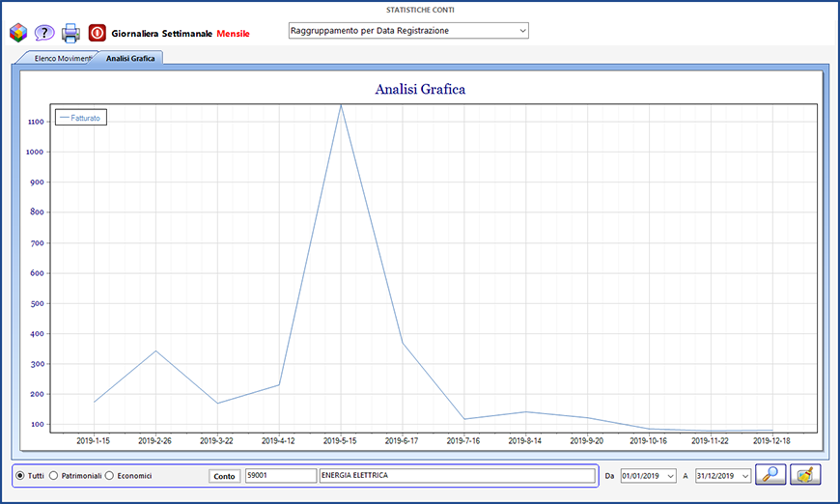
Task: Click the Conto button
Action: [x=224, y=476]
